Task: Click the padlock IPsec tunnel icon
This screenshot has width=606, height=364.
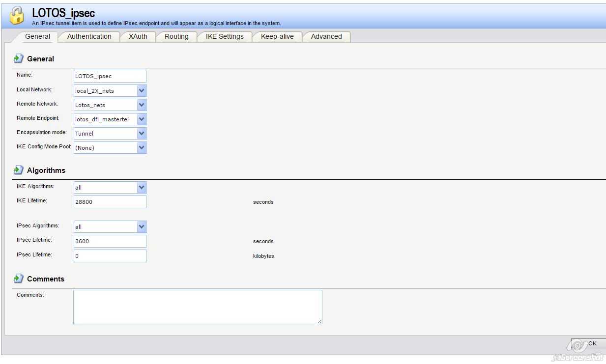Action: pyautogui.click(x=17, y=16)
